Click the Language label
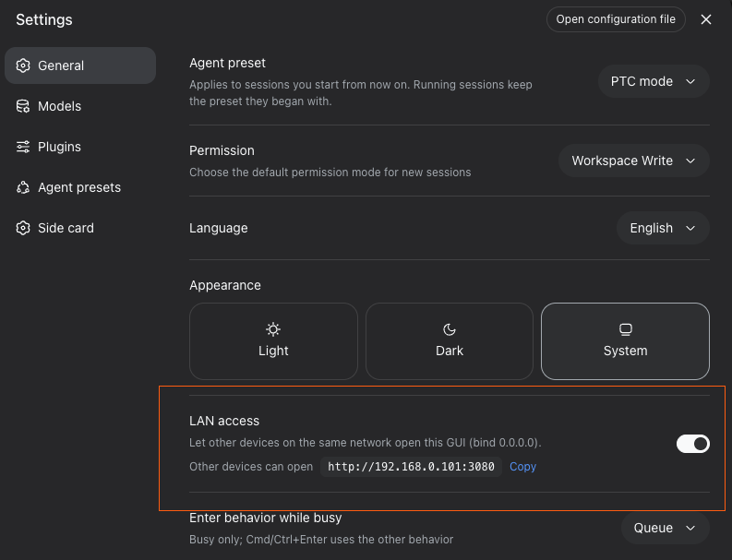 (219, 228)
